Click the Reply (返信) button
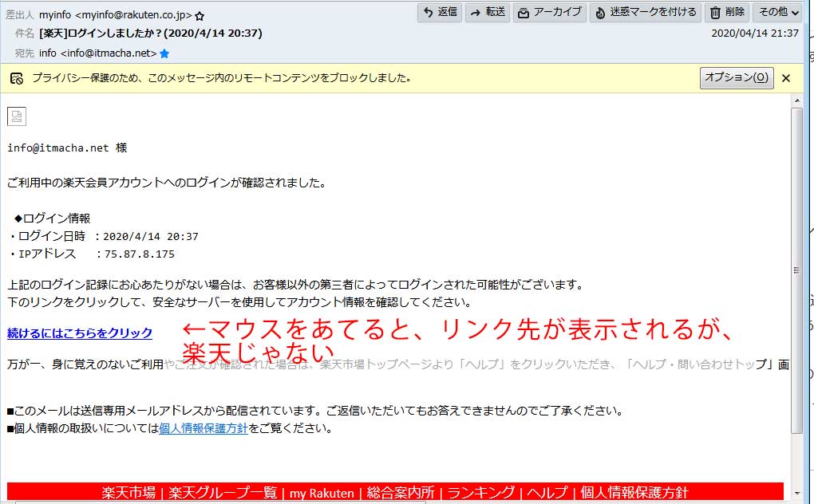 pyautogui.click(x=440, y=12)
